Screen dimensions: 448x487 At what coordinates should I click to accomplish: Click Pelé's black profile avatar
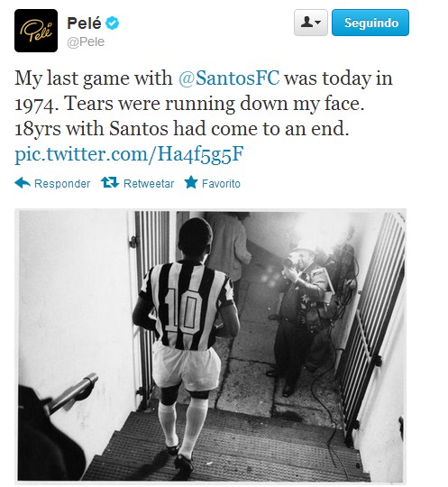pos(36,31)
